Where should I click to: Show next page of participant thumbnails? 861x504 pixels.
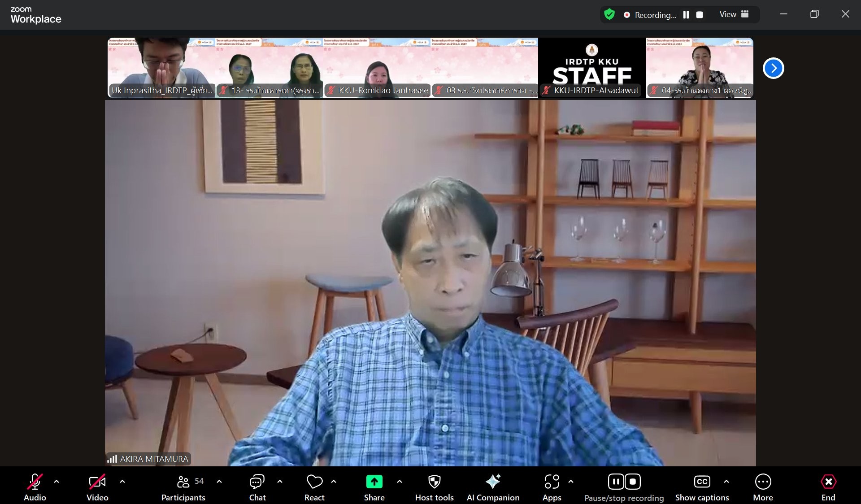[x=773, y=68]
